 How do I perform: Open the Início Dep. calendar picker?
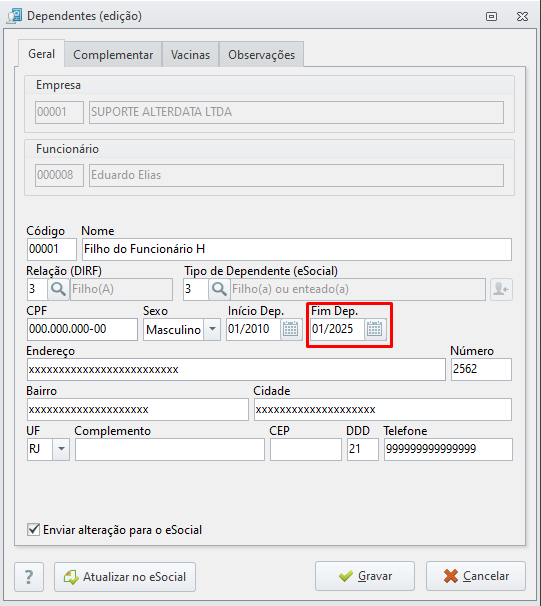(291, 329)
